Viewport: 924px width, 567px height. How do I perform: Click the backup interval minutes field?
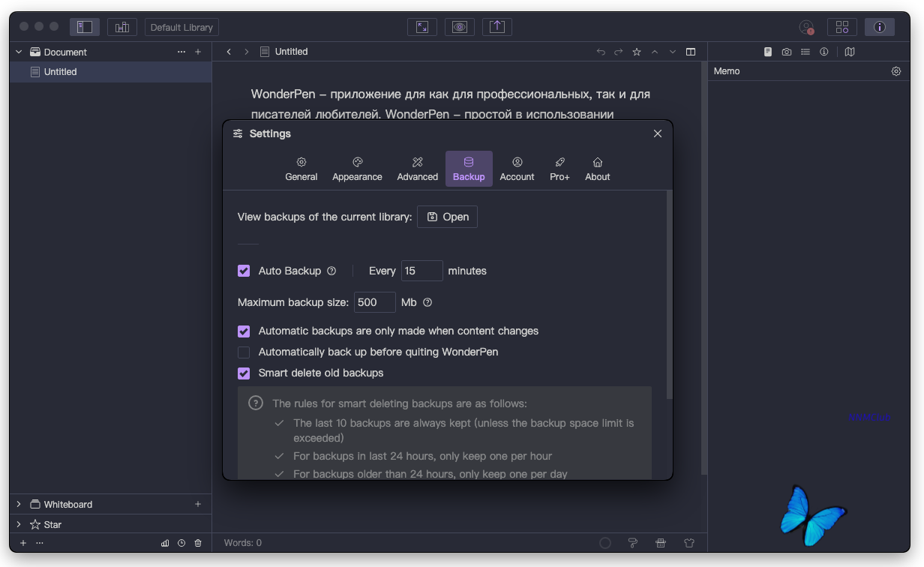[x=421, y=271]
